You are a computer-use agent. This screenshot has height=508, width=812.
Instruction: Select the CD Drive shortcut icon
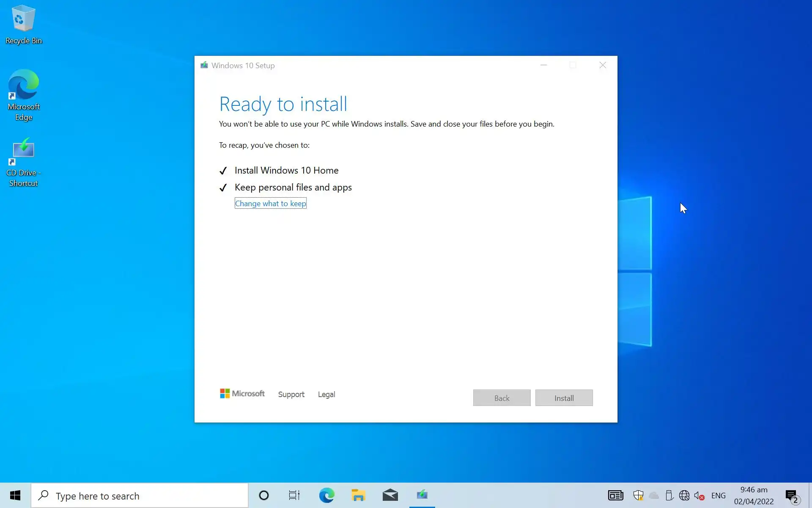pyautogui.click(x=23, y=162)
